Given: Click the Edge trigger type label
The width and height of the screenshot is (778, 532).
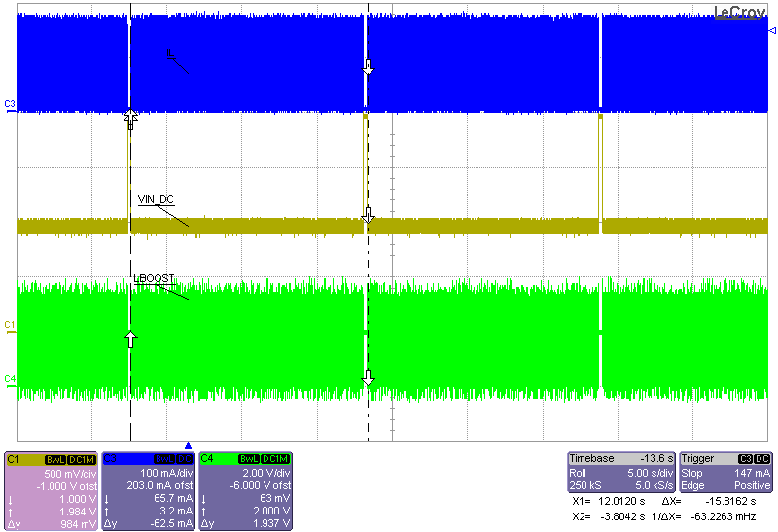Looking at the screenshot, I should [691, 485].
